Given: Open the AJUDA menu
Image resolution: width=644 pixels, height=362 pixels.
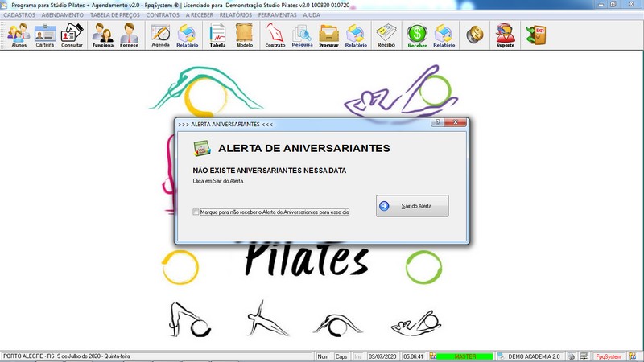Looking at the screenshot, I should pyautogui.click(x=312, y=14).
